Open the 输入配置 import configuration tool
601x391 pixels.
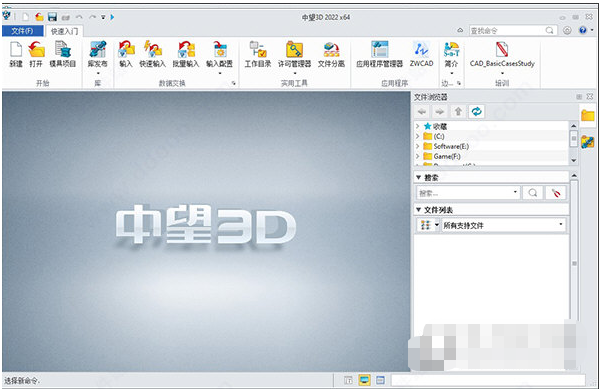(220, 50)
